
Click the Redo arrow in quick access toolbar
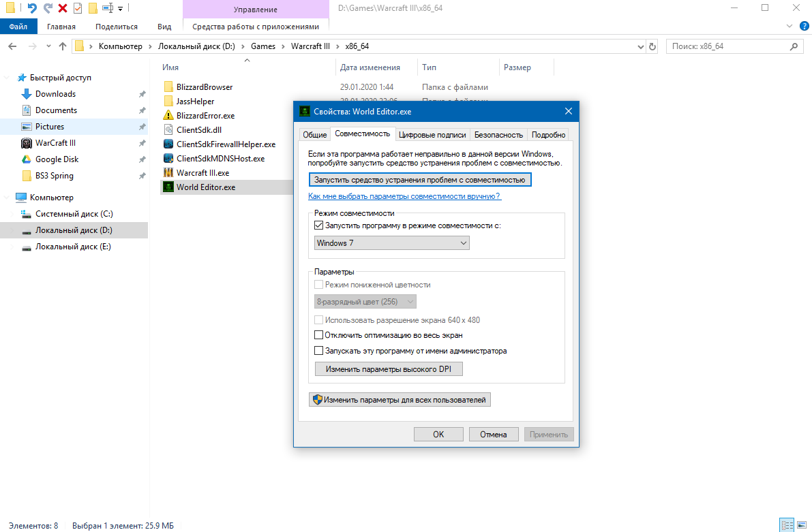[48, 8]
